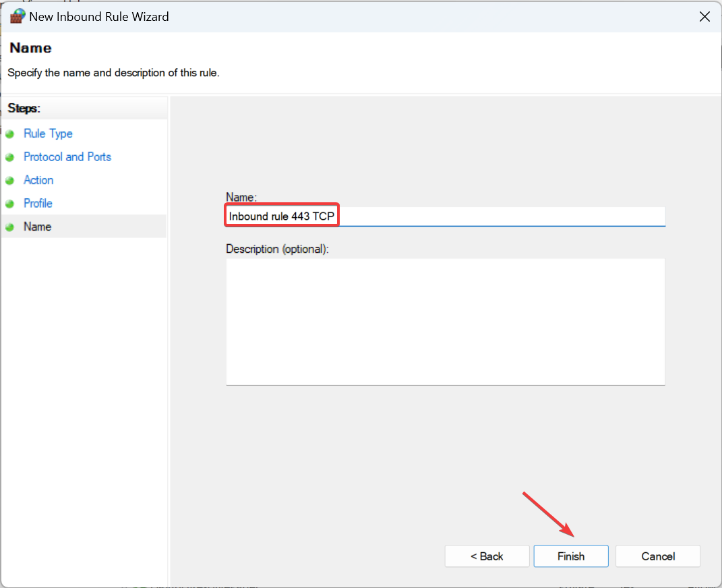Open the Protocol and Ports step
Viewport: 722px width, 588px height.
tap(67, 156)
